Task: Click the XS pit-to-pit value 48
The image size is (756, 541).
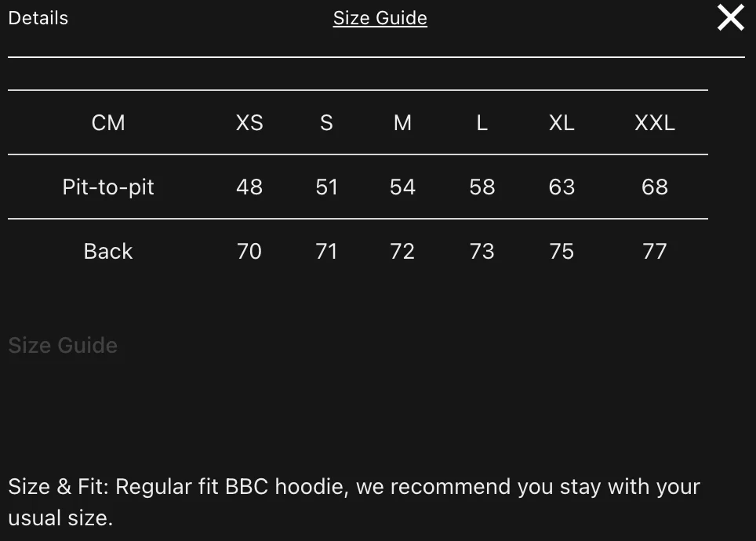Action: coord(249,187)
